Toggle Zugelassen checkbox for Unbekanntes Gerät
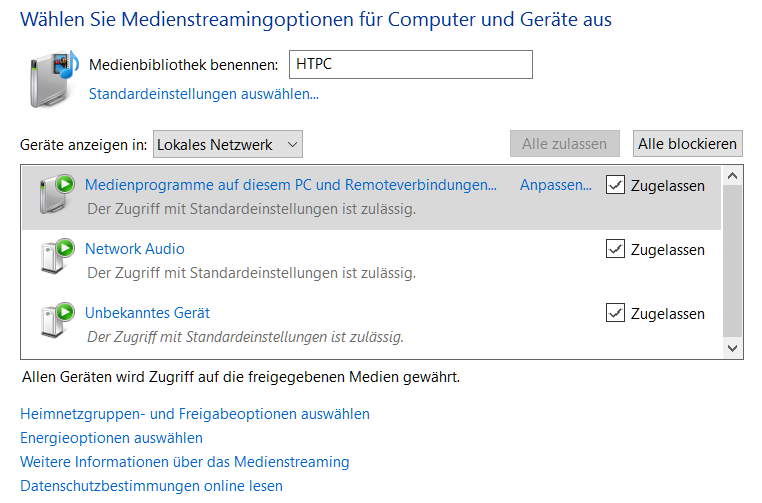Viewport: 762px width, 503px height. point(615,313)
